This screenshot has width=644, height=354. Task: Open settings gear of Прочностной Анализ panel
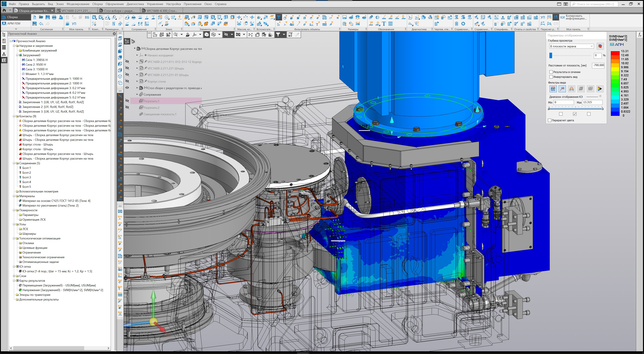point(114,34)
